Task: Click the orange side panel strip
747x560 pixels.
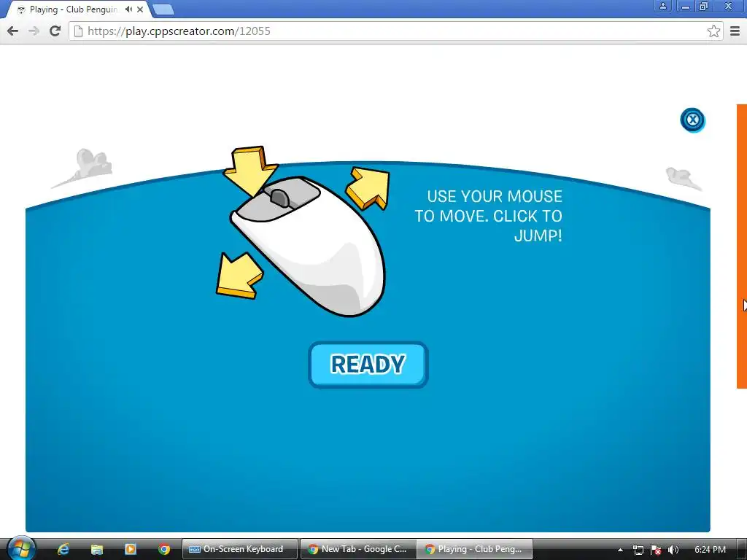Action: click(742, 246)
